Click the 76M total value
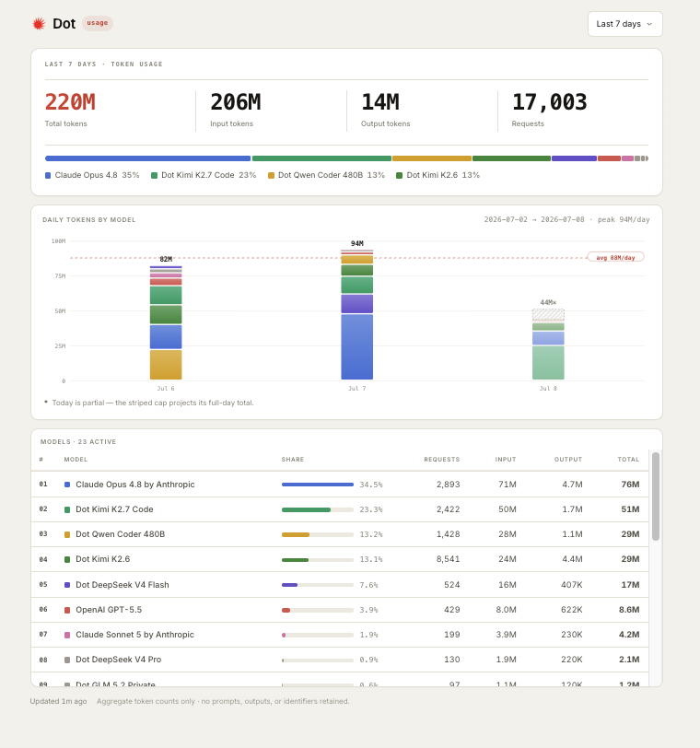This screenshot has width=700, height=748. point(630,485)
